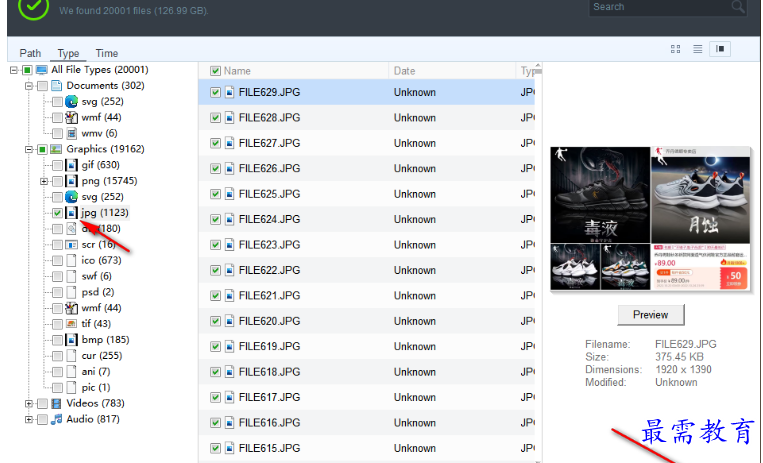Click the FILE623.JPG file icon
This screenshot has height=463, width=763.
[230, 245]
